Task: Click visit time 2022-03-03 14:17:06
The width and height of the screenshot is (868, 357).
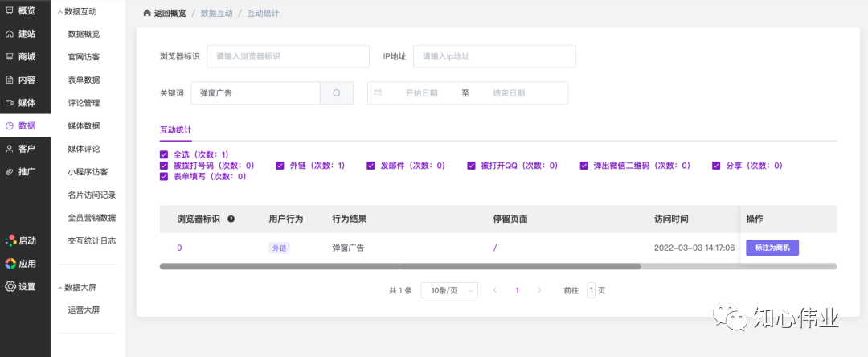Action: pos(694,248)
